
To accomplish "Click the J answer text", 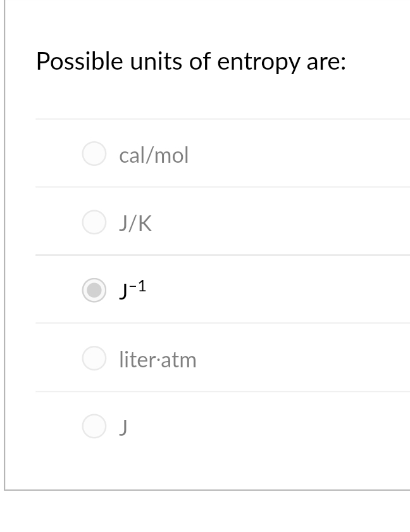I will pos(124,426).
